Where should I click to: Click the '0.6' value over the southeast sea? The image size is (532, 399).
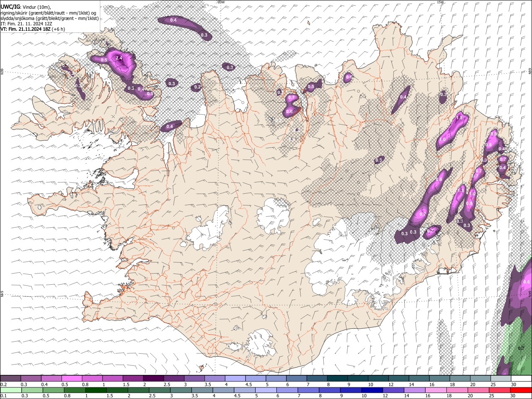point(527,282)
